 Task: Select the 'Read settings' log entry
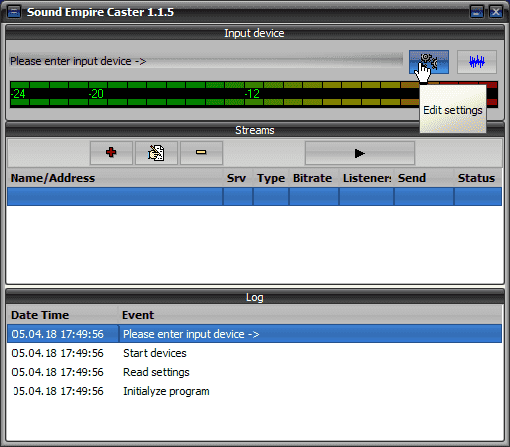pyautogui.click(x=254, y=372)
